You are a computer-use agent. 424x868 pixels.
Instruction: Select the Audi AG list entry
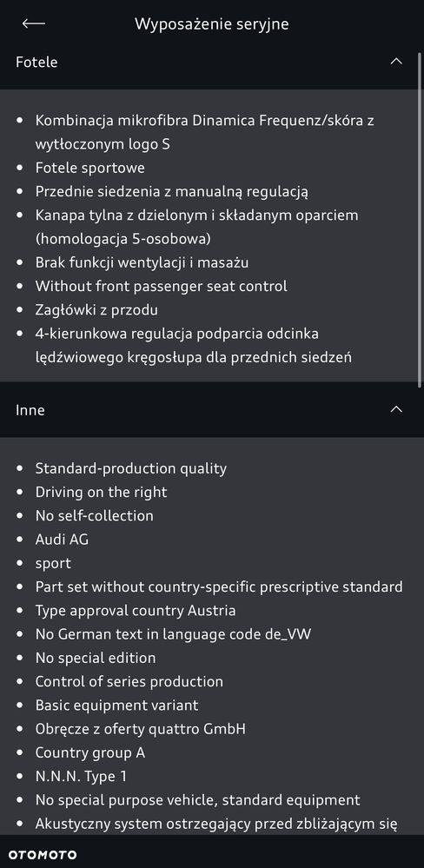62,540
